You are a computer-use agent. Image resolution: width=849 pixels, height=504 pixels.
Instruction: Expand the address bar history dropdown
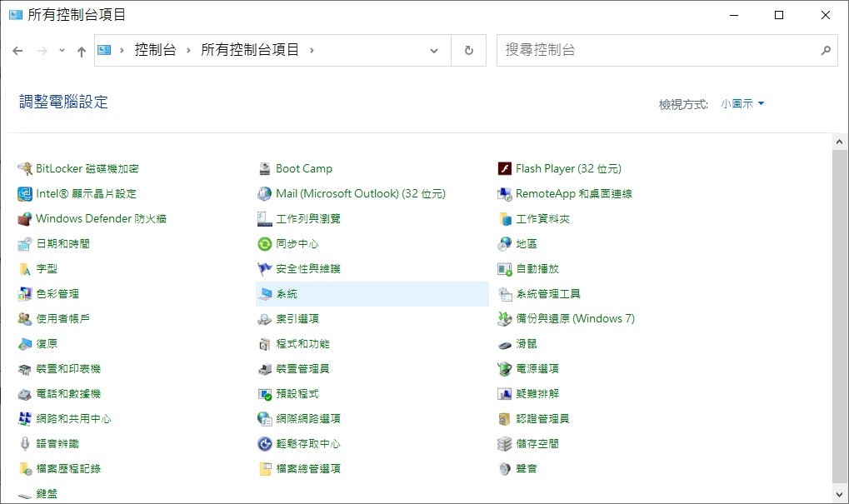434,50
